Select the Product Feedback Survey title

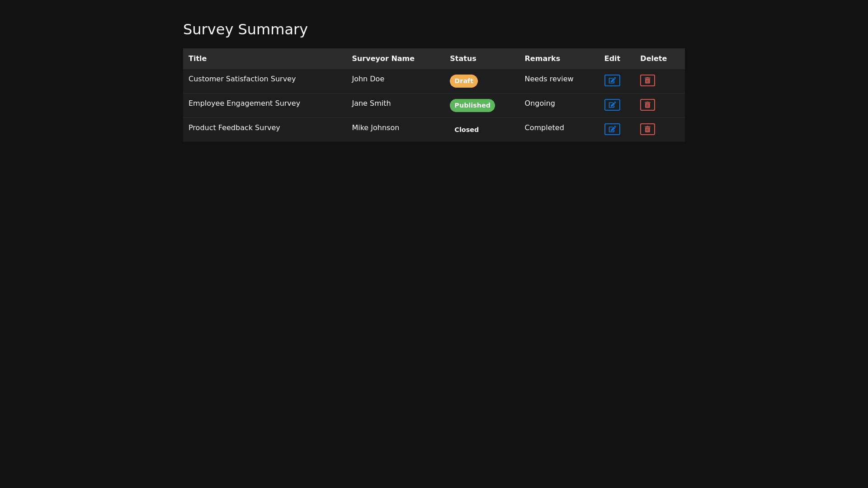coord(234,128)
